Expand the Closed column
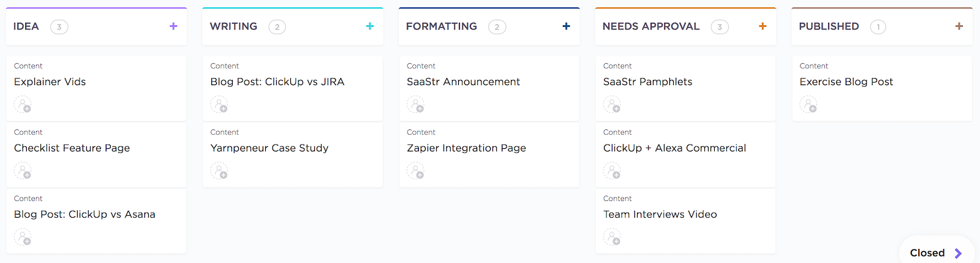This screenshot has width=980, height=263. (936, 253)
